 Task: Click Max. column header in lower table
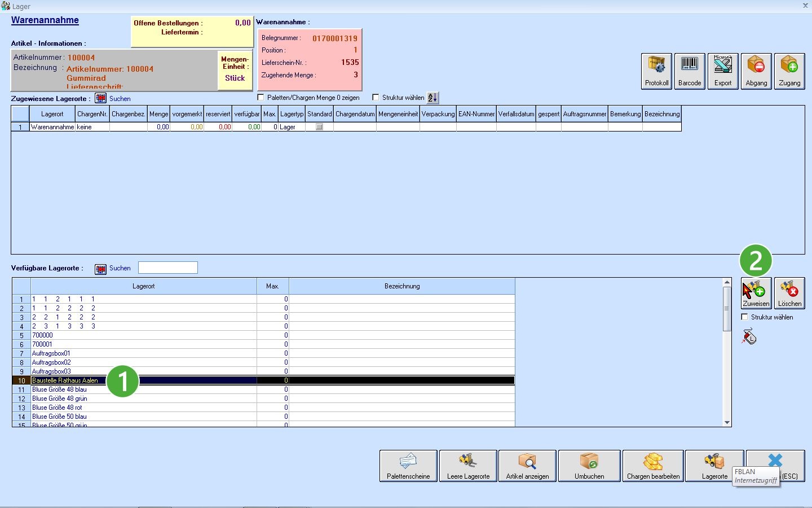pos(273,286)
